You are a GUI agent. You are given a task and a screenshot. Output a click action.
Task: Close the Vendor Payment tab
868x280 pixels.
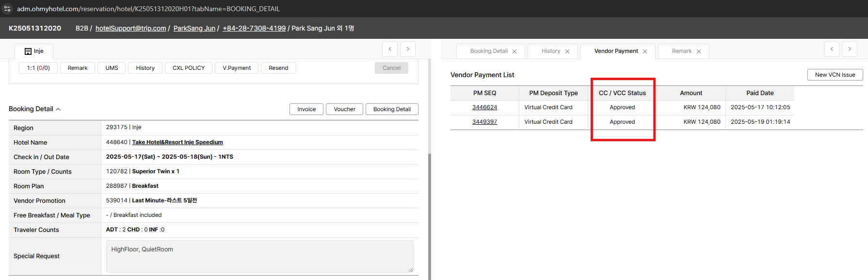point(645,51)
